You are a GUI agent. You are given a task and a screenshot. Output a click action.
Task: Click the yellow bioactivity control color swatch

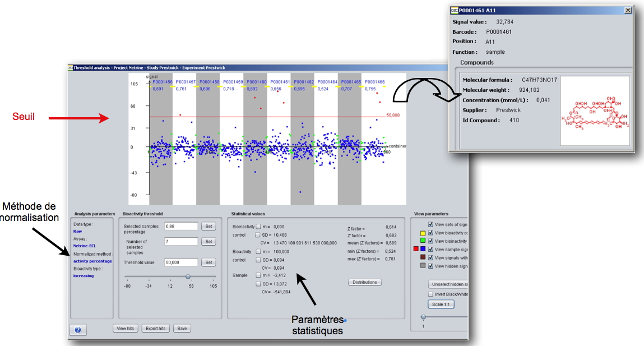tap(422, 233)
